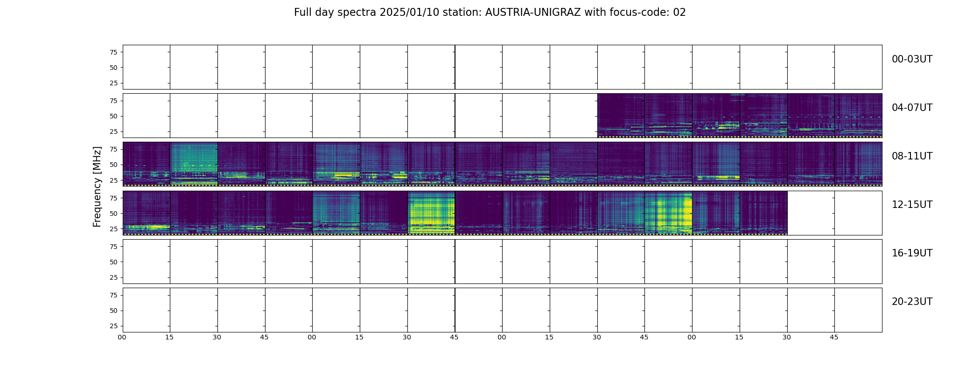
Task: Open the first data panel at 06:30 in 04-07UT row
Action: coord(621,116)
